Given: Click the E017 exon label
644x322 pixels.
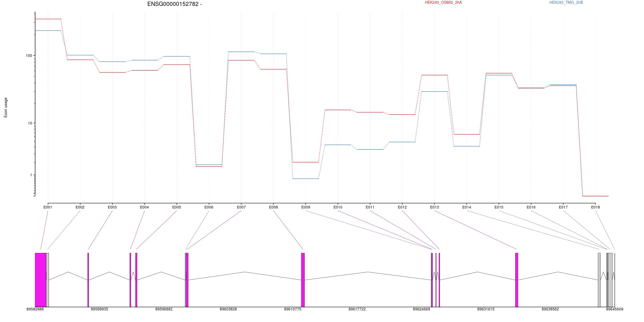Looking at the screenshot, I should pyautogui.click(x=563, y=207).
